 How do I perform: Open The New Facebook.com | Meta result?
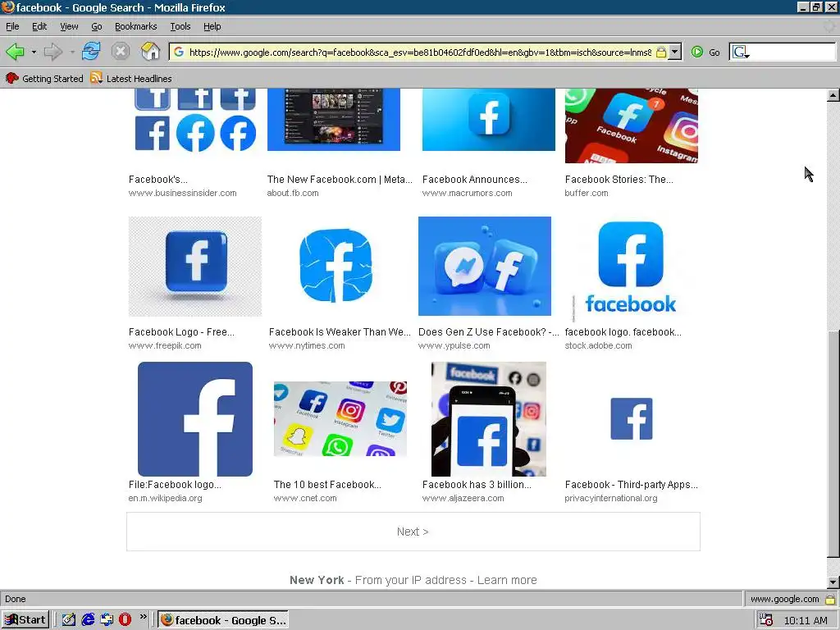coord(340,180)
